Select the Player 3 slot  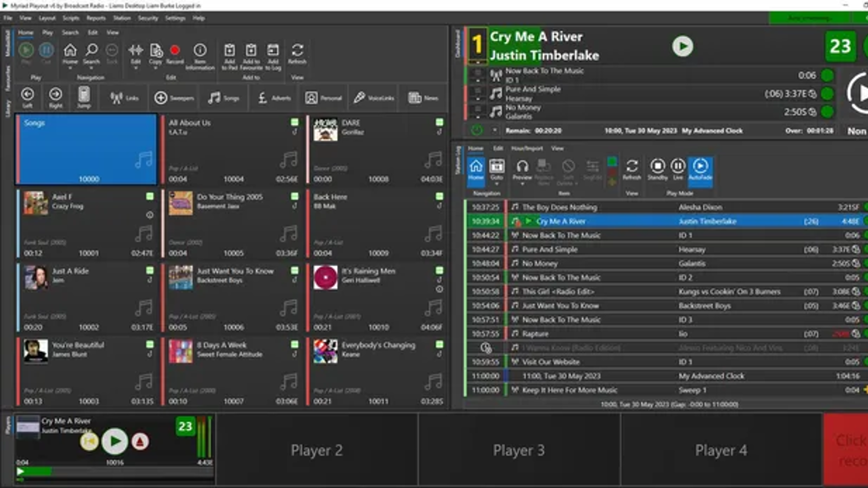click(519, 450)
